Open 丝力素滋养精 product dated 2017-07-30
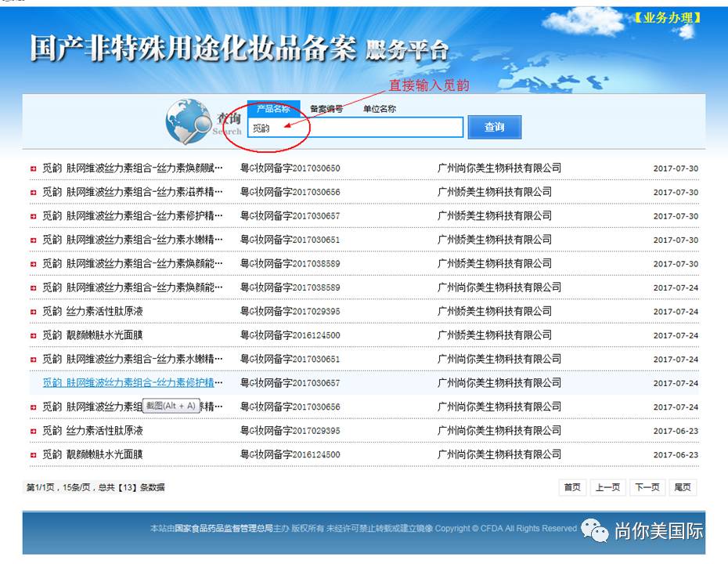 132,192
